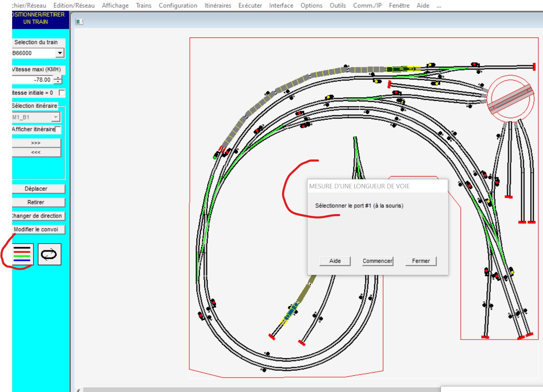Click the <<< button

36,152
